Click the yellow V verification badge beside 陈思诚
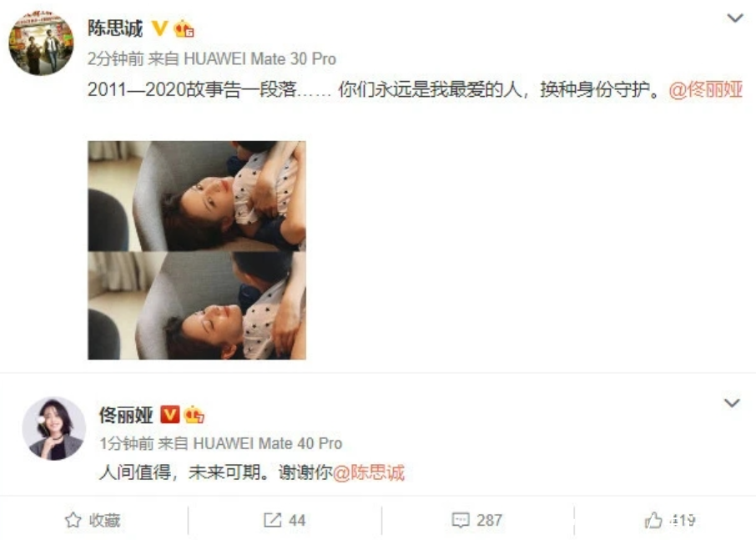The width and height of the screenshot is (756, 540). pos(159,28)
